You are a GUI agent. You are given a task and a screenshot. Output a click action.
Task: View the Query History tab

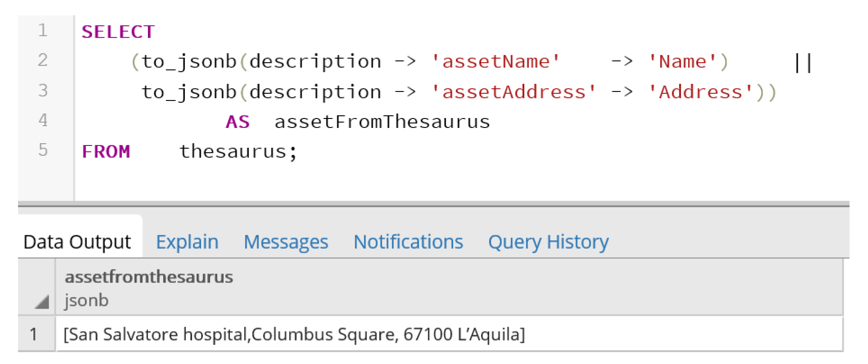548,242
